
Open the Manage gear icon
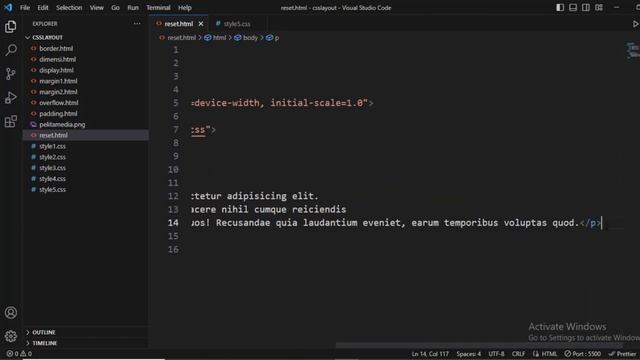tap(11, 336)
